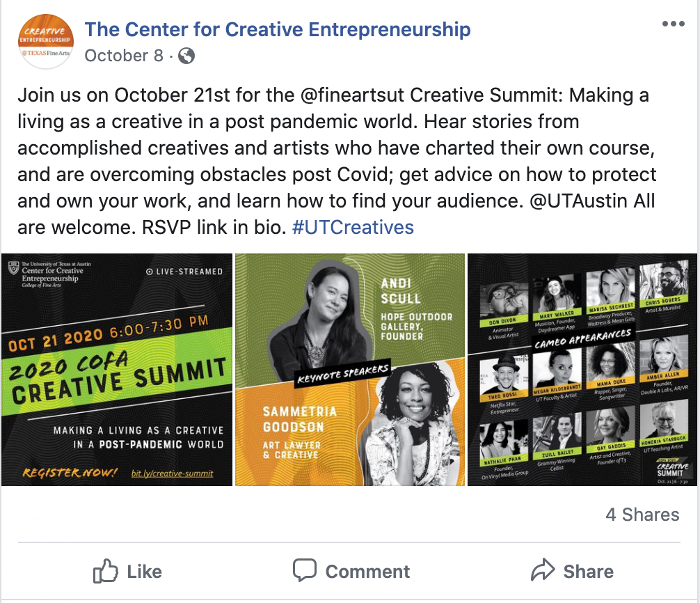Click the Register Now text in first image
The width and height of the screenshot is (700, 603).
coord(70,472)
